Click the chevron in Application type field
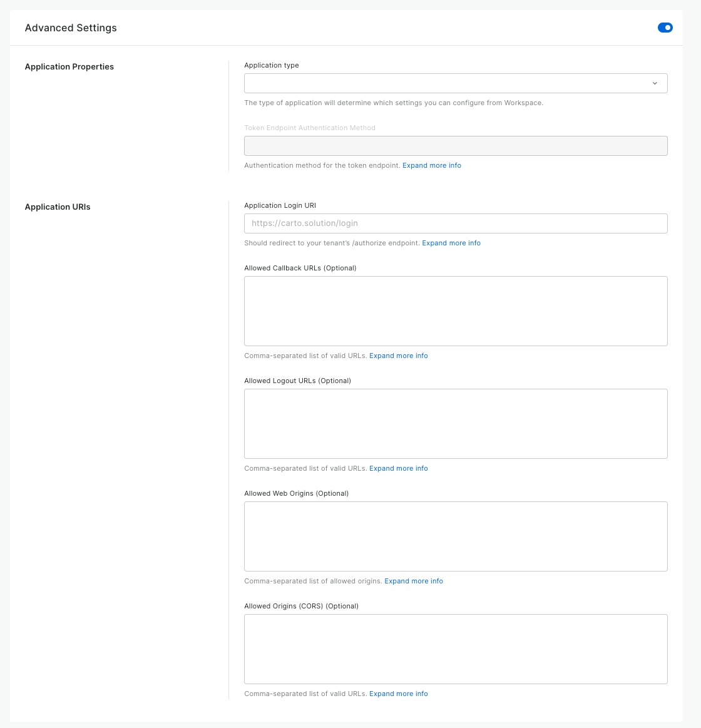Viewport: 701px width, 728px height. [655, 83]
